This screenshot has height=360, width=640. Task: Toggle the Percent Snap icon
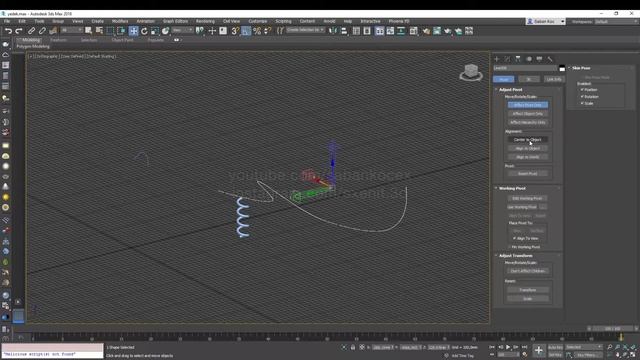click(x=257, y=31)
